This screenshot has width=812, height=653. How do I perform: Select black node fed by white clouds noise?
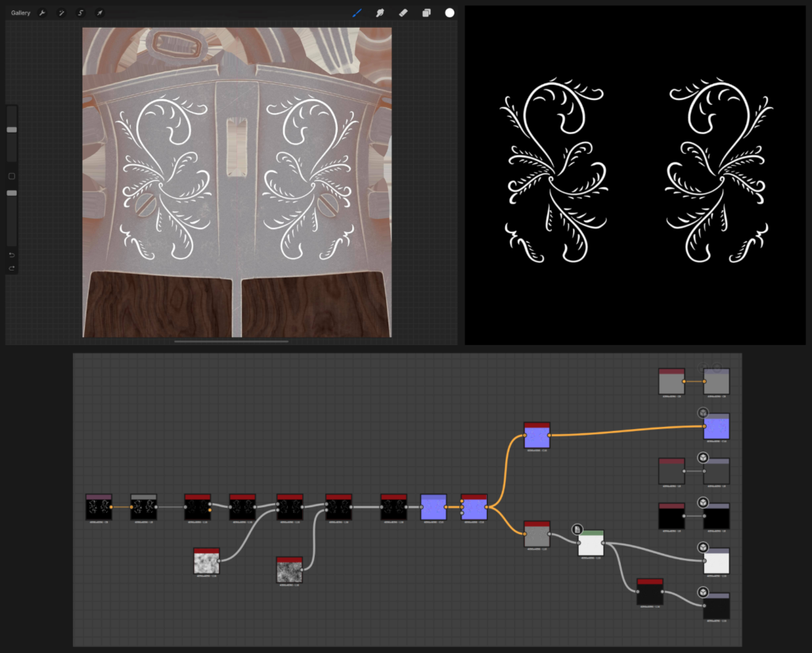(x=289, y=507)
